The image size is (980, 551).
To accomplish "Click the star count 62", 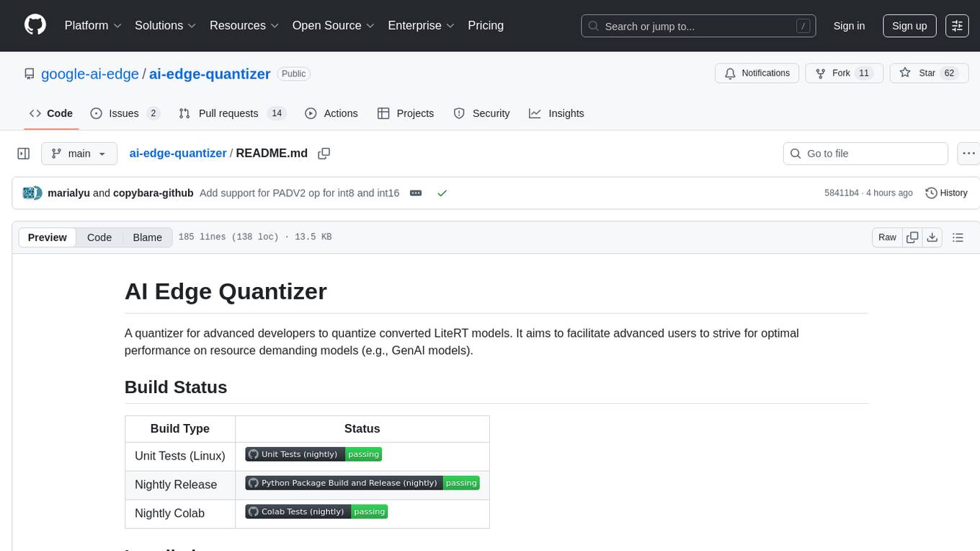I will tap(950, 74).
